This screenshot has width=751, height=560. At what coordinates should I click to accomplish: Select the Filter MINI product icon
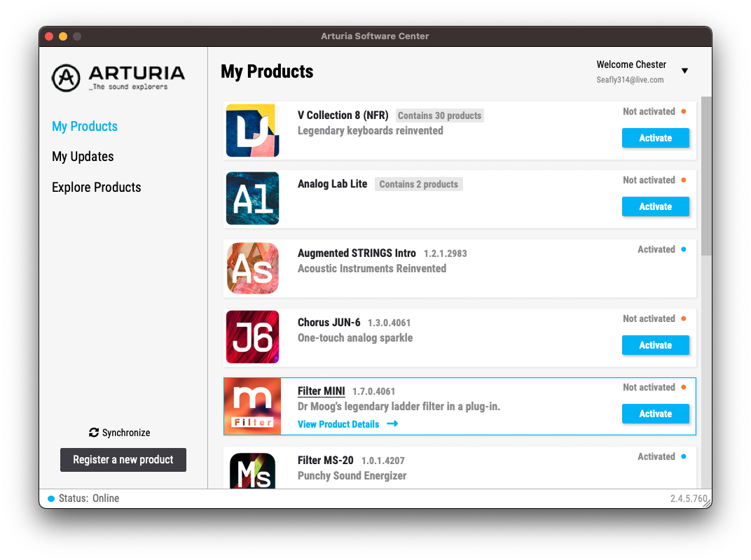(252, 407)
